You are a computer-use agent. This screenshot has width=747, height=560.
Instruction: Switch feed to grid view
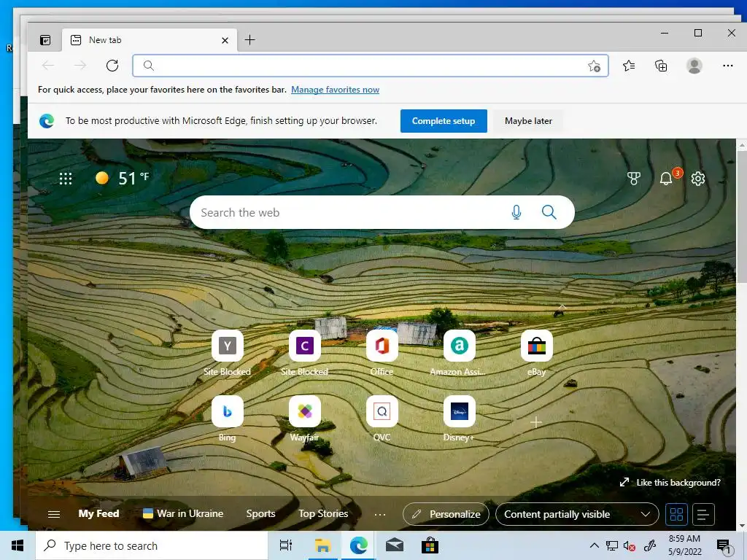click(676, 514)
